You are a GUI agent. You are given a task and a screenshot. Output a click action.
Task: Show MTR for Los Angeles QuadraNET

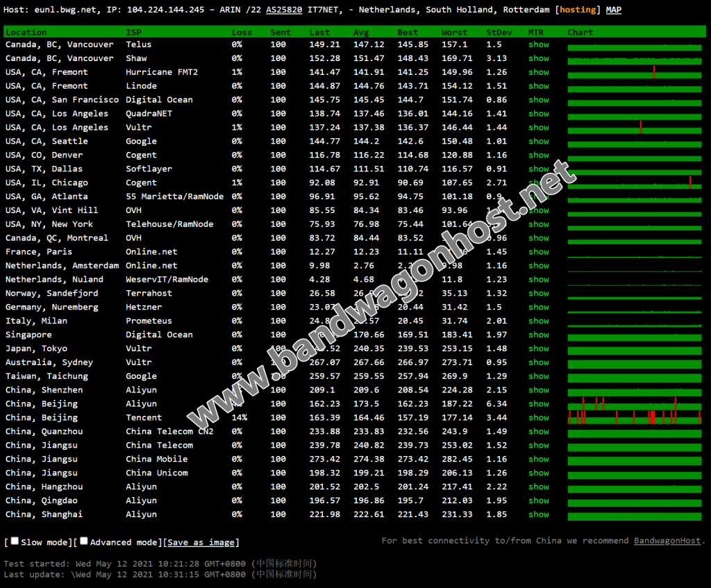539,113
